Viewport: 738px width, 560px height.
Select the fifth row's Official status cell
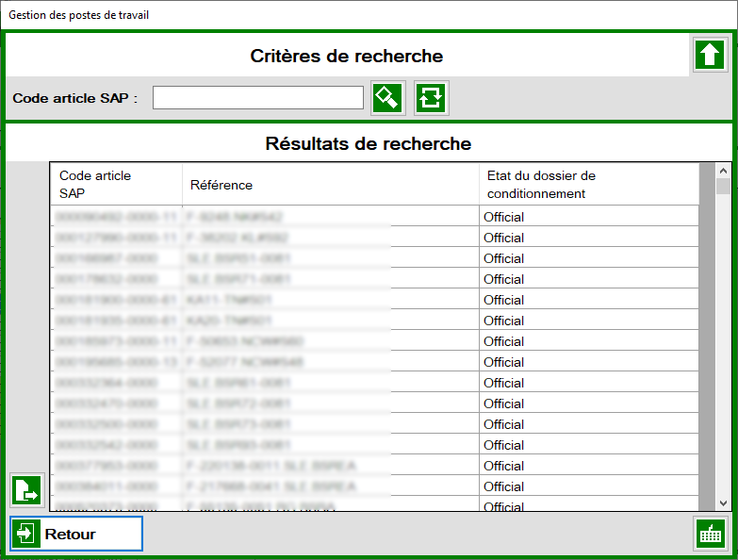coord(589,299)
